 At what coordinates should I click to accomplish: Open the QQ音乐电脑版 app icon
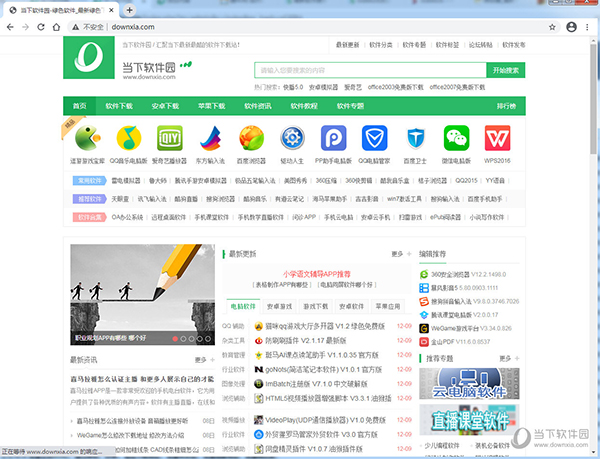[x=127, y=137]
